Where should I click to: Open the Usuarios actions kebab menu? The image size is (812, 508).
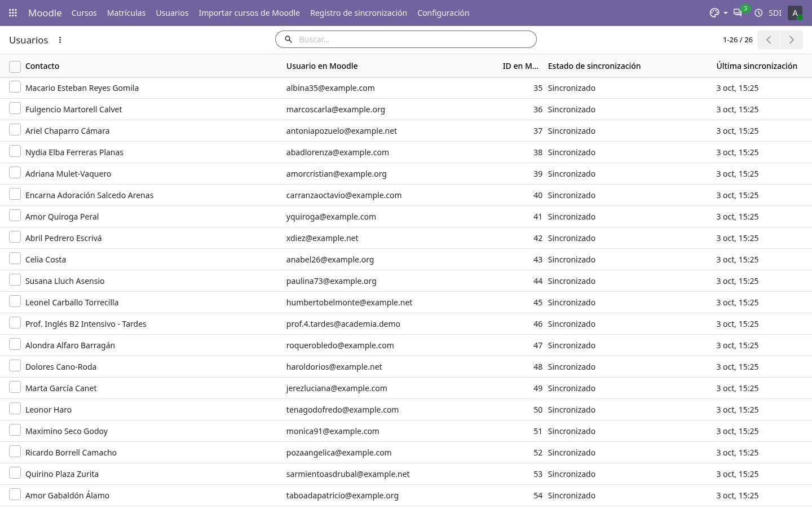[x=60, y=40]
